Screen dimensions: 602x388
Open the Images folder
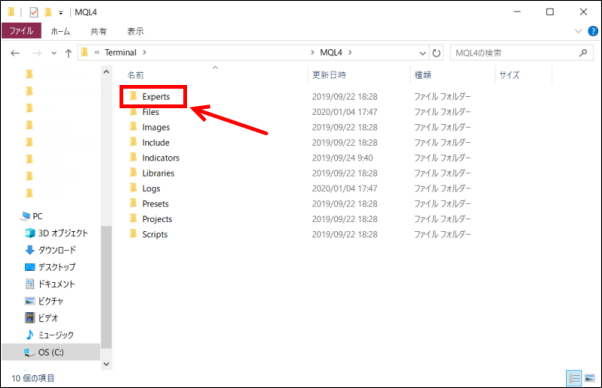pyautogui.click(x=155, y=127)
